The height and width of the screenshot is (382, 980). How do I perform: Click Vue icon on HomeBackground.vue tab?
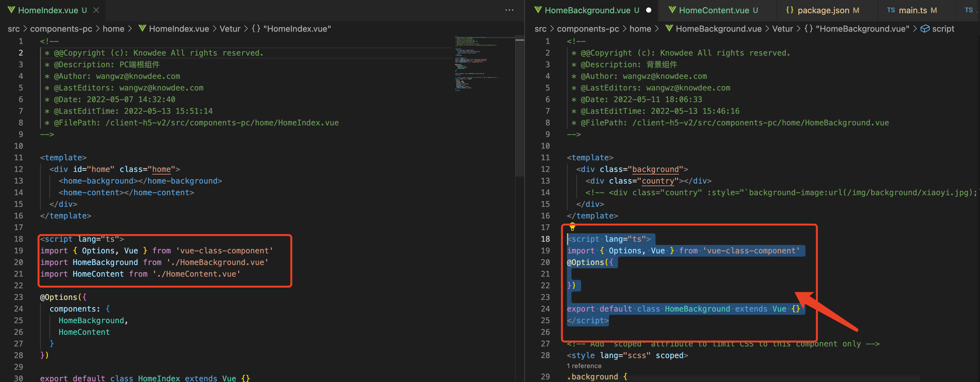coord(538,10)
